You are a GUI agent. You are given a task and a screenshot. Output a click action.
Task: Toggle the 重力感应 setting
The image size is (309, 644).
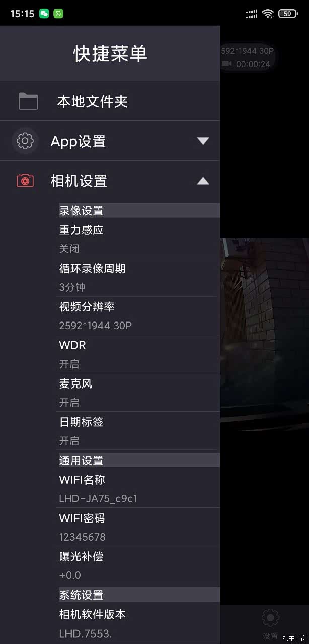coord(139,239)
